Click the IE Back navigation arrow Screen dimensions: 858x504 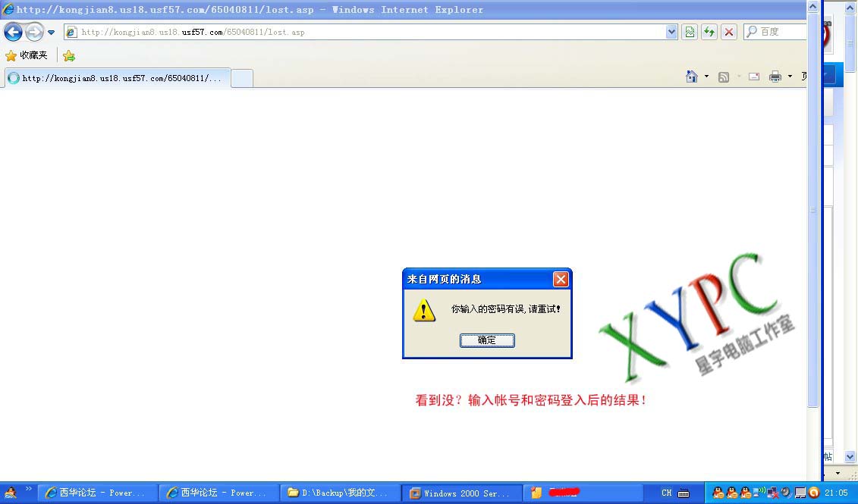click(13, 33)
